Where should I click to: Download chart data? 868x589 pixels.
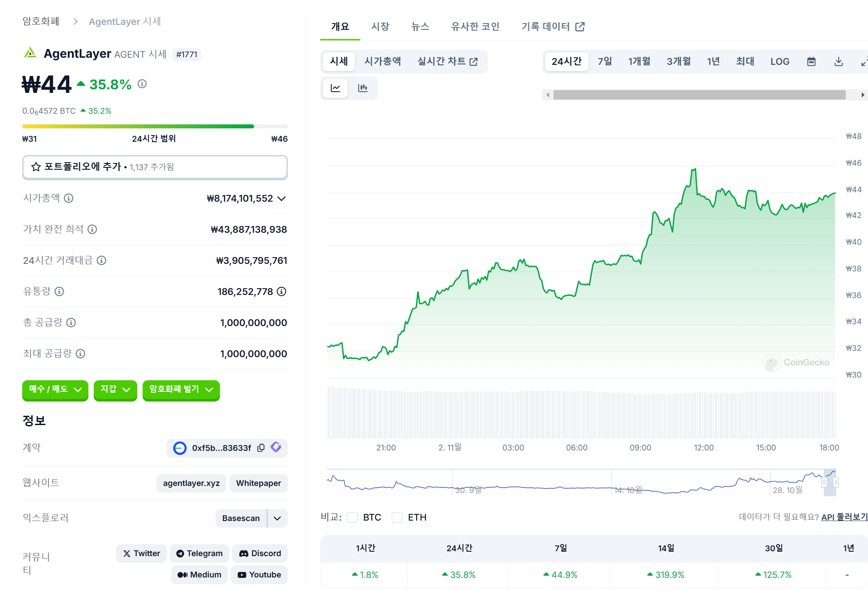tap(839, 61)
